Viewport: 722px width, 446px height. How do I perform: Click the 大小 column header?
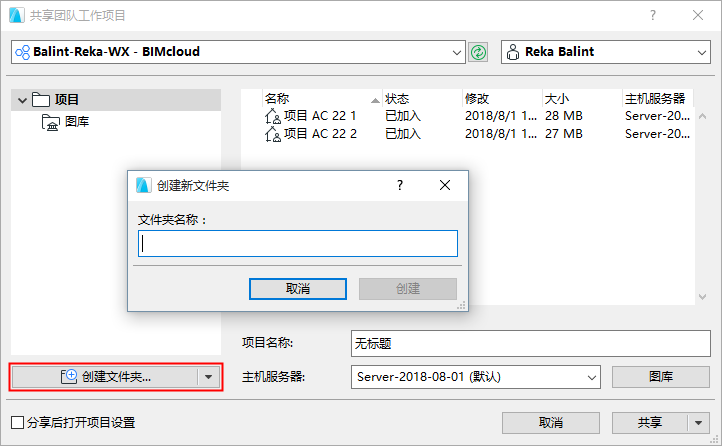[582, 98]
